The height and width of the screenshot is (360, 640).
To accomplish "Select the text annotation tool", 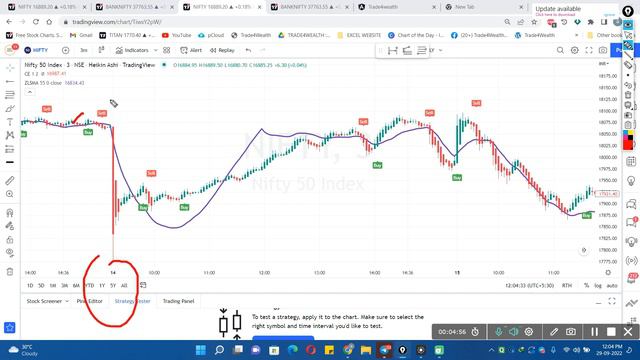I will click(10, 122).
